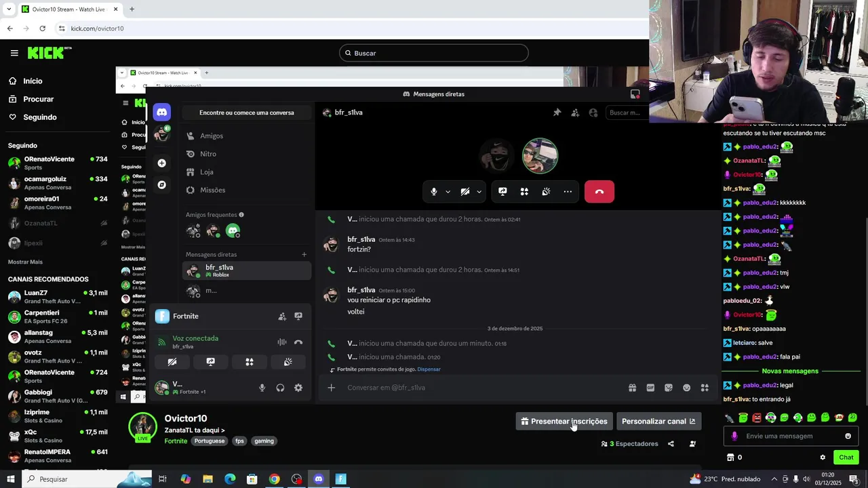Click Dispensar link in Discord chat

pyautogui.click(x=429, y=369)
